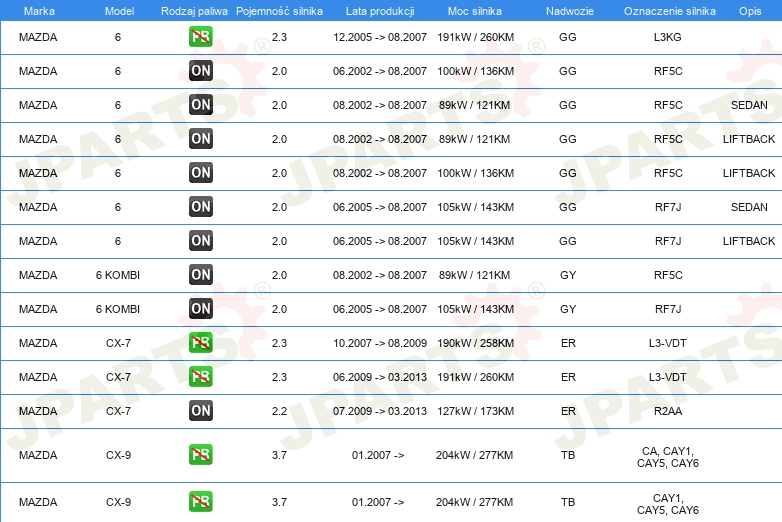782x522 pixels.
Task: Click the TB body code in the last row
Action: click(568, 502)
